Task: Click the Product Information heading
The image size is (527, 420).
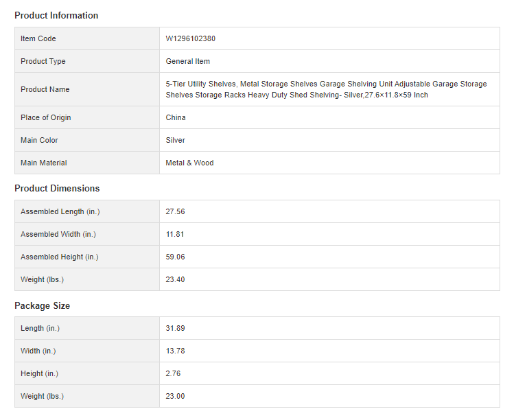Action: pos(56,15)
